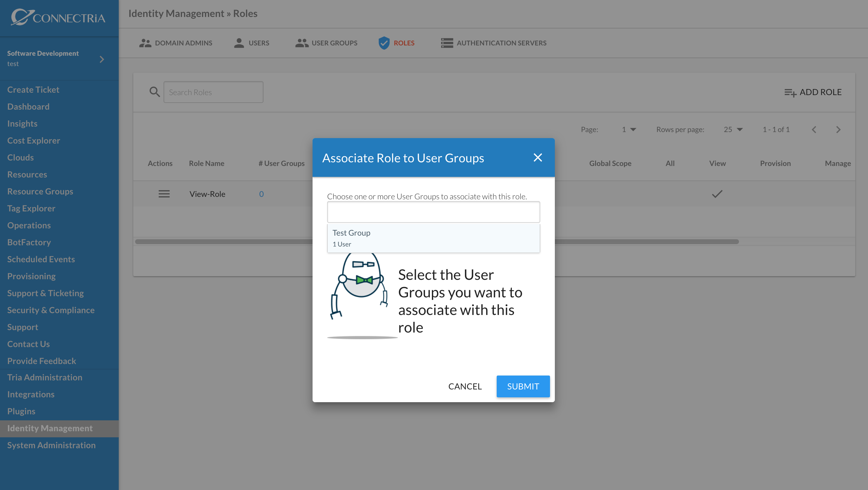Open System Administration
This screenshot has height=490, width=868.
point(51,445)
